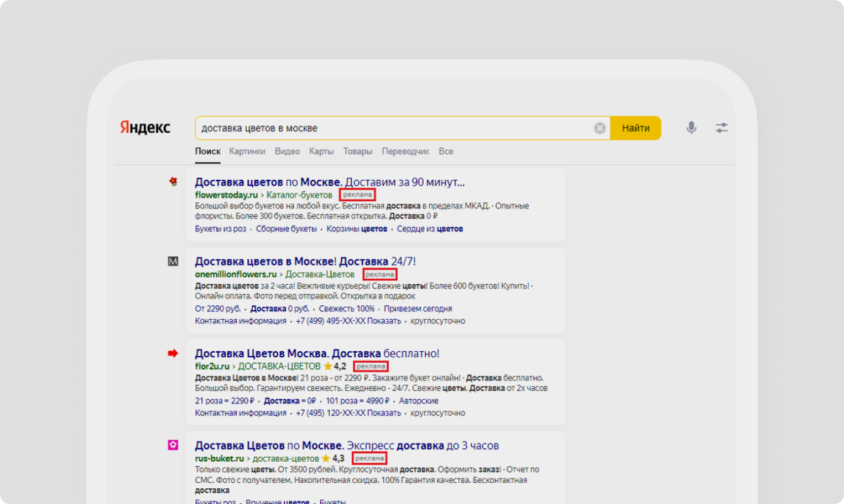The height and width of the screenshot is (504, 844).
Task: Open the Товары tab
Action: click(358, 151)
